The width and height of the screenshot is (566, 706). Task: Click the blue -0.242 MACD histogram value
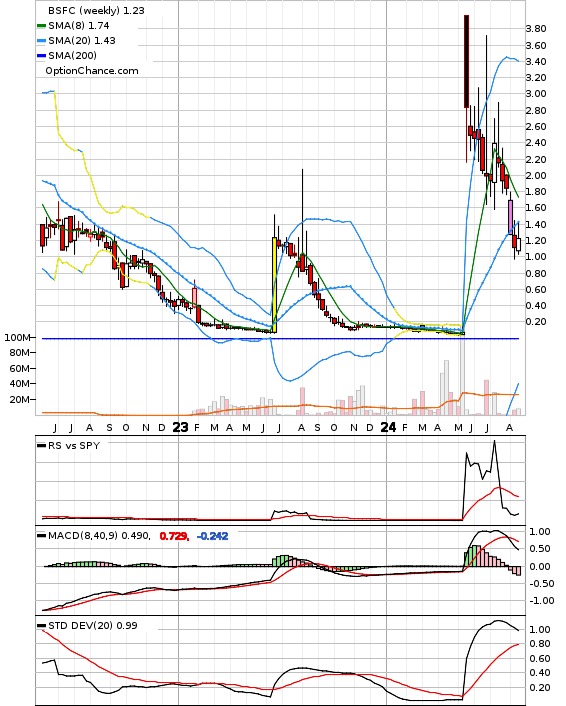pyautogui.click(x=213, y=536)
